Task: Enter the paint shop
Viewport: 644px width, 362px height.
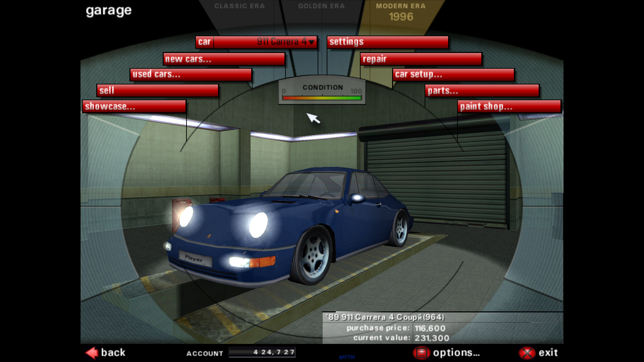Action: pos(509,107)
